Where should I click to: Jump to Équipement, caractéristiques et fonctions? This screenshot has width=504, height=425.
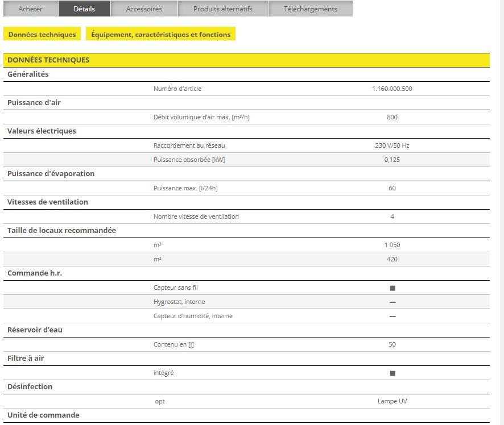click(x=161, y=35)
